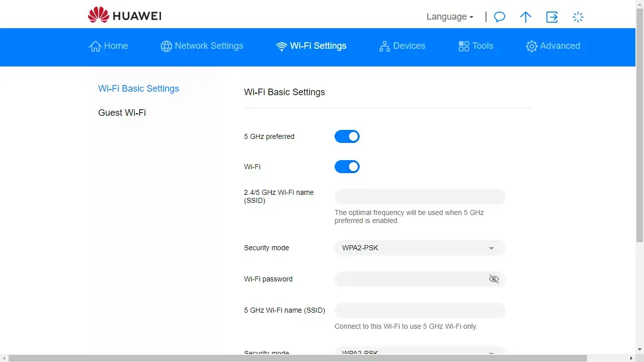The image size is (644, 362).
Task: Click the Advanced gear icon
Action: [531, 46]
